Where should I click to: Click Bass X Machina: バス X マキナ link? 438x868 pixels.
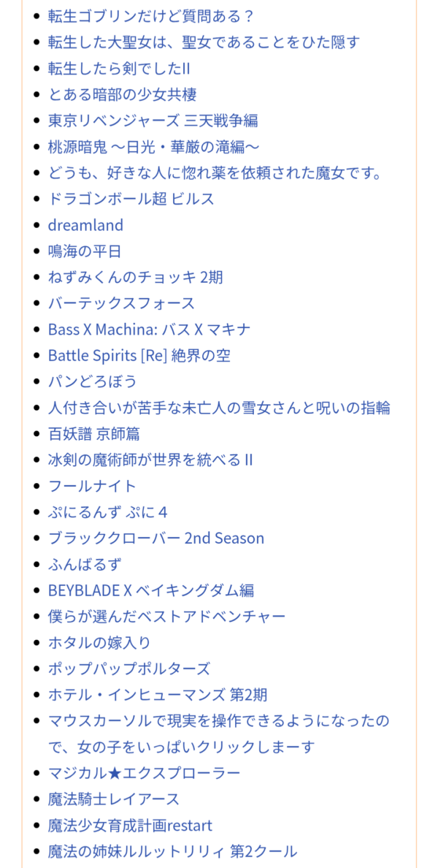pyautogui.click(x=150, y=330)
